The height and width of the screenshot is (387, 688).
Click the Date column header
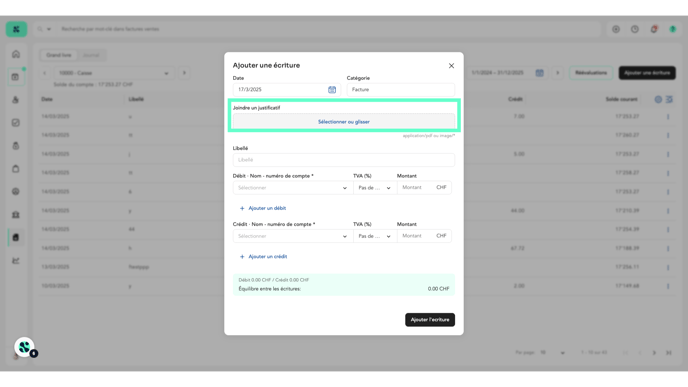pos(47,100)
